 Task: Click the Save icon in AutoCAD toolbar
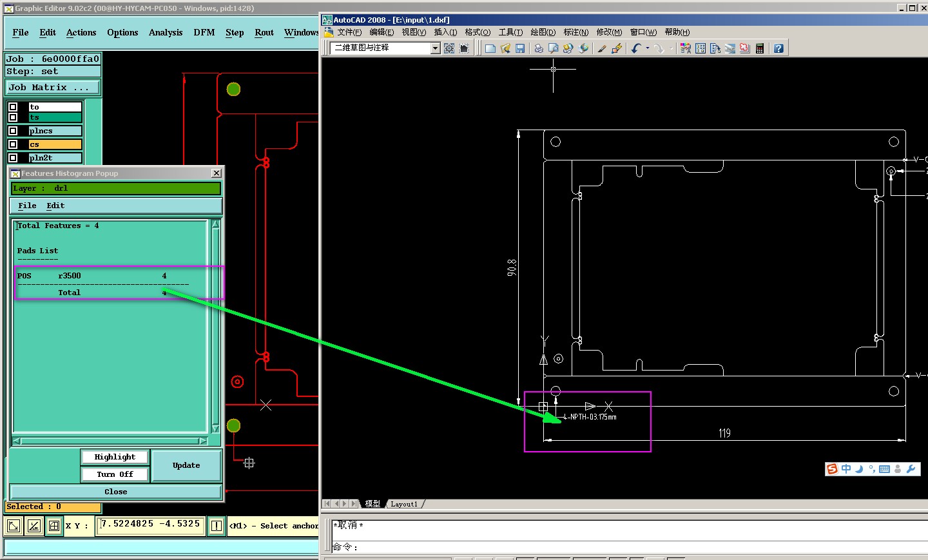click(x=520, y=48)
